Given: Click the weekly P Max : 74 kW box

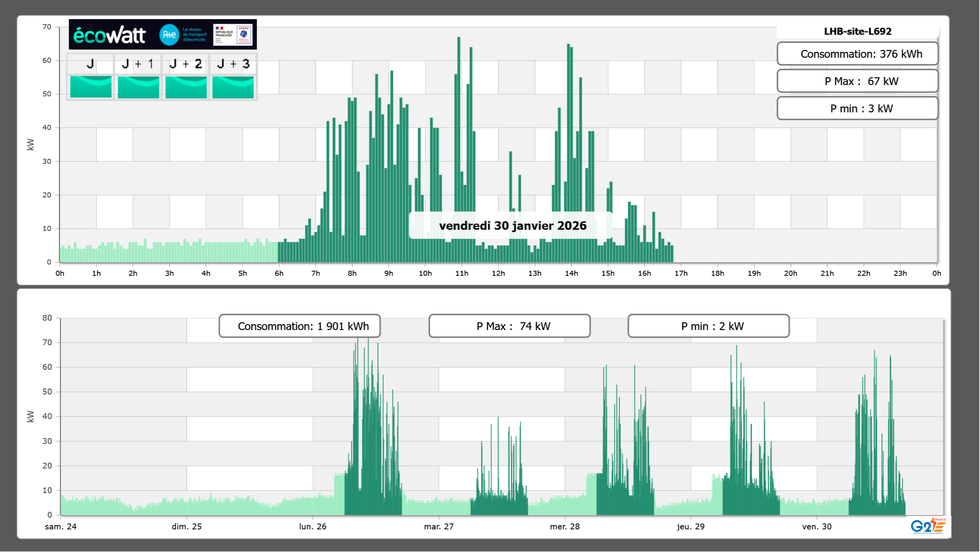Looking at the screenshot, I should [x=509, y=326].
